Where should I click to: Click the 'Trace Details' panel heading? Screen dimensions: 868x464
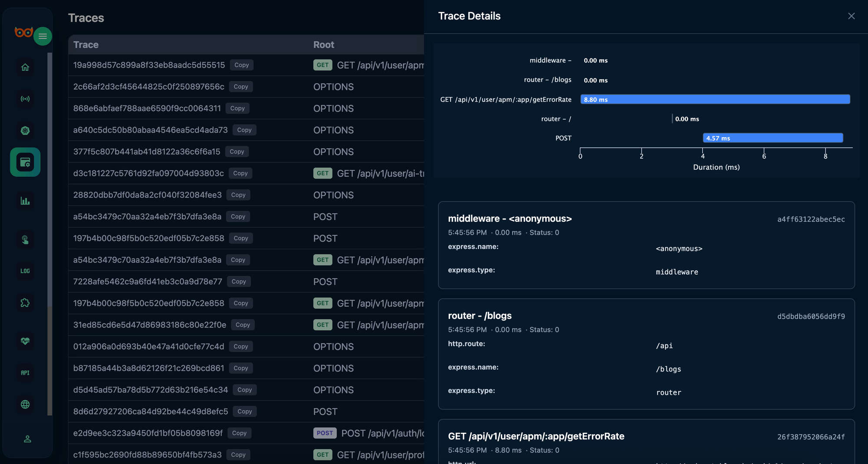tap(469, 16)
